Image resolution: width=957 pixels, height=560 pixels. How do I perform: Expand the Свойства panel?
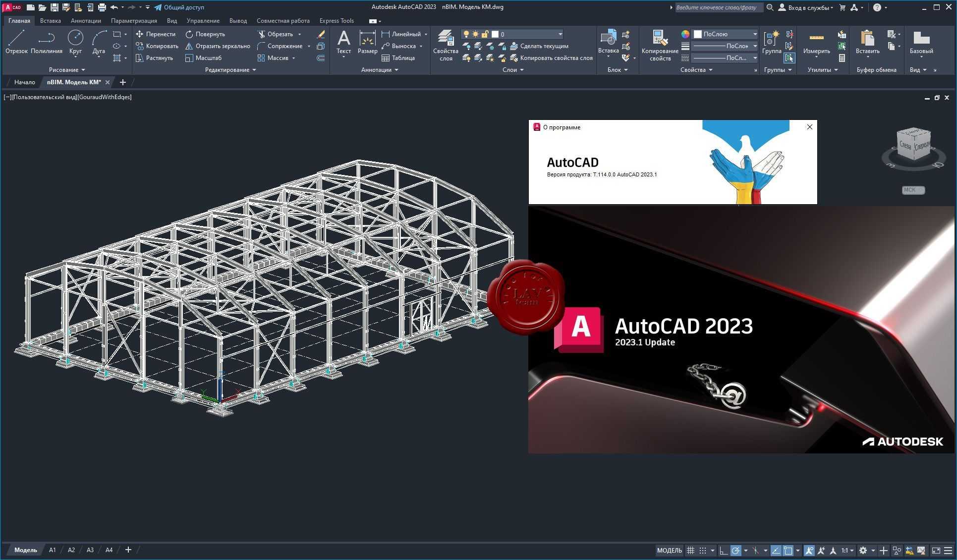pos(696,70)
